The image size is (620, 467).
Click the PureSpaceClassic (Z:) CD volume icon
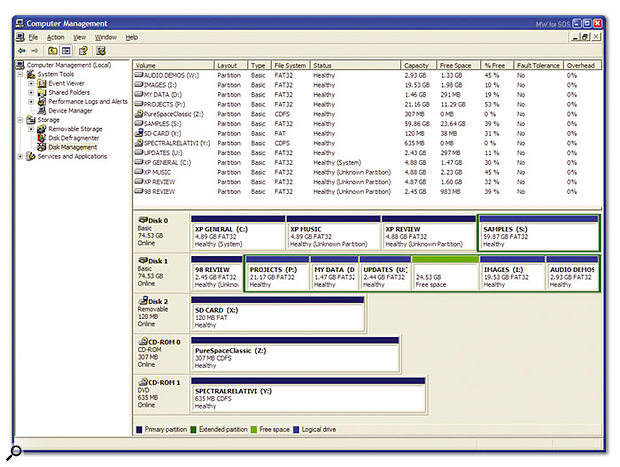tap(138, 113)
